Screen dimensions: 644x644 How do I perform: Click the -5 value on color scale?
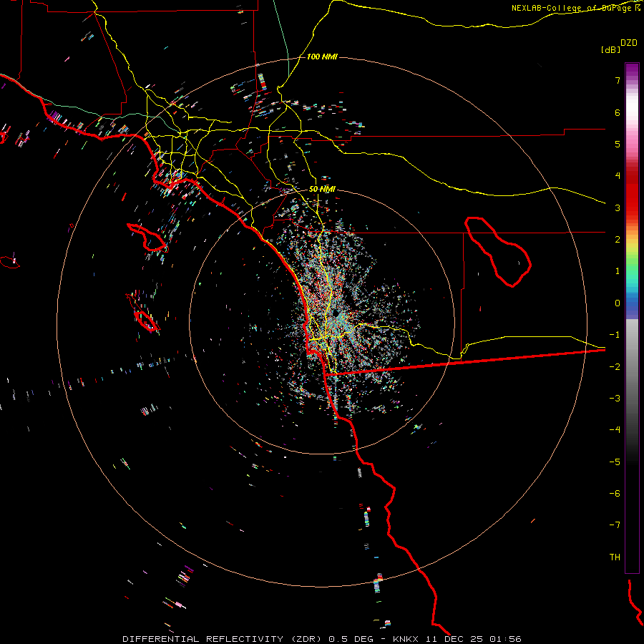tap(615, 462)
